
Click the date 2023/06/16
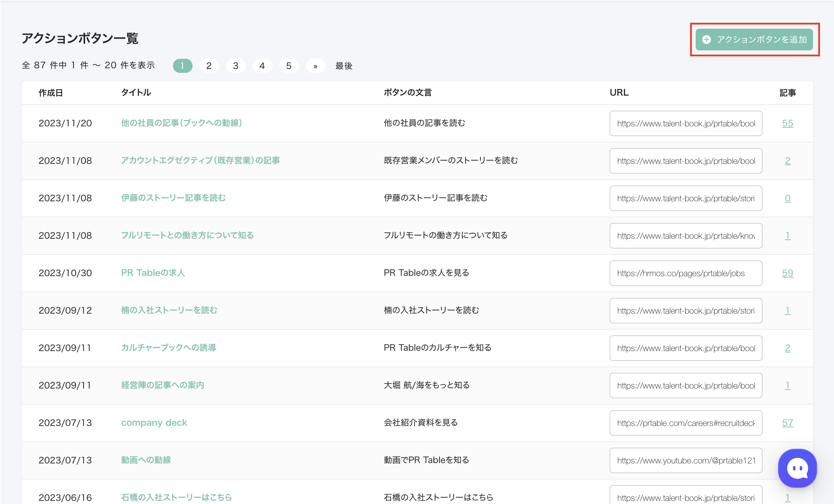click(x=65, y=498)
